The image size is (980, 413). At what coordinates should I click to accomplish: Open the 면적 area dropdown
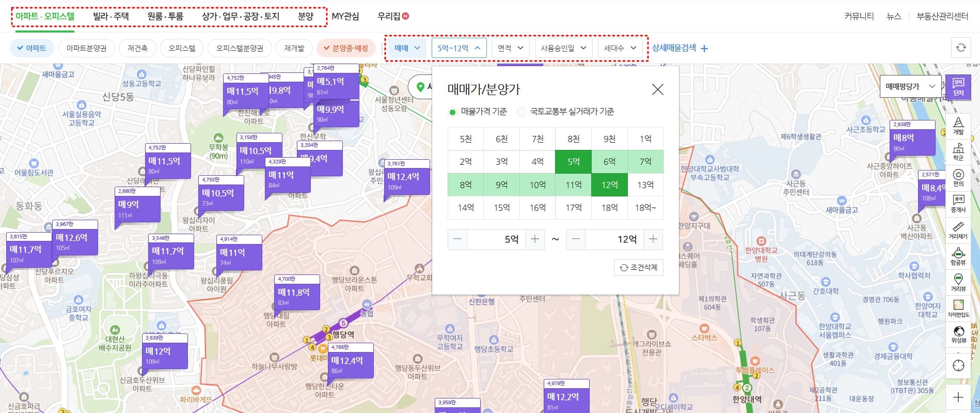(x=511, y=48)
